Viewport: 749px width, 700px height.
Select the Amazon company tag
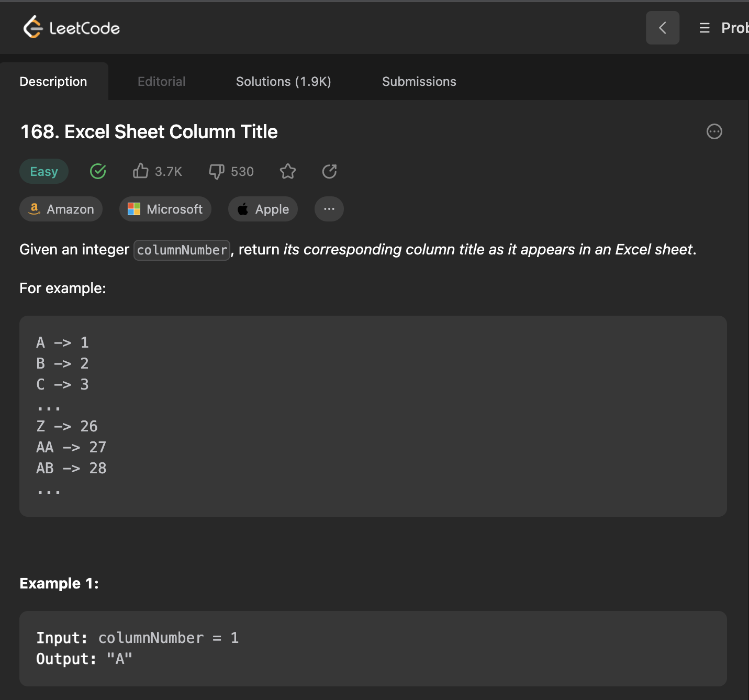(61, 209)
